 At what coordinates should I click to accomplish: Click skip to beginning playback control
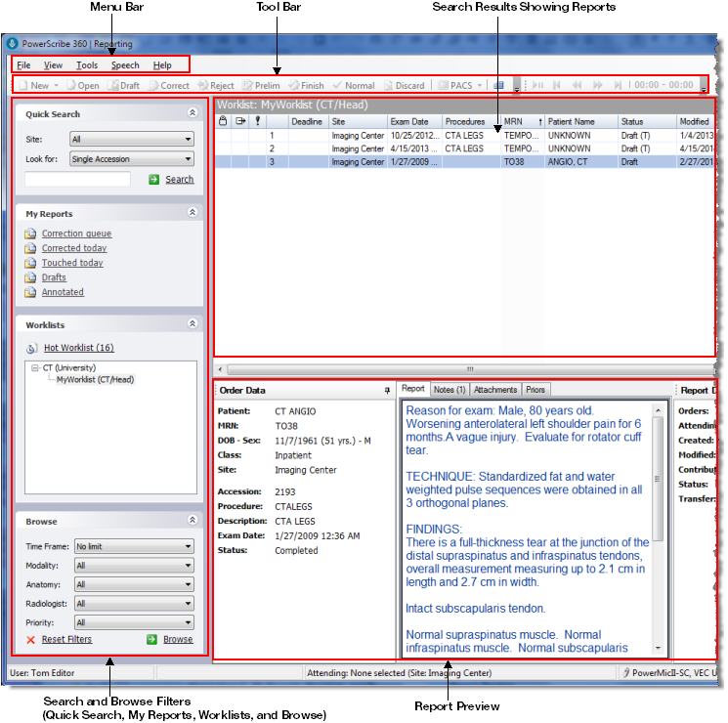(557, 85)
